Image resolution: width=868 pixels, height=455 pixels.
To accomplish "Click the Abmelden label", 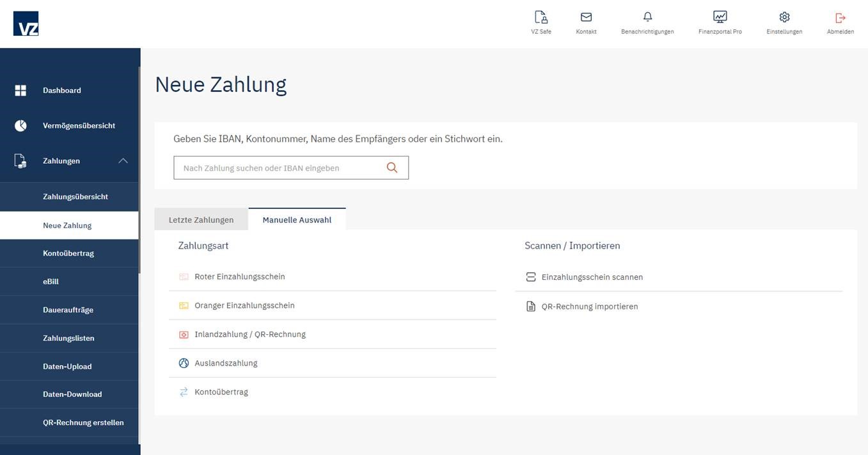I will 840,31.
